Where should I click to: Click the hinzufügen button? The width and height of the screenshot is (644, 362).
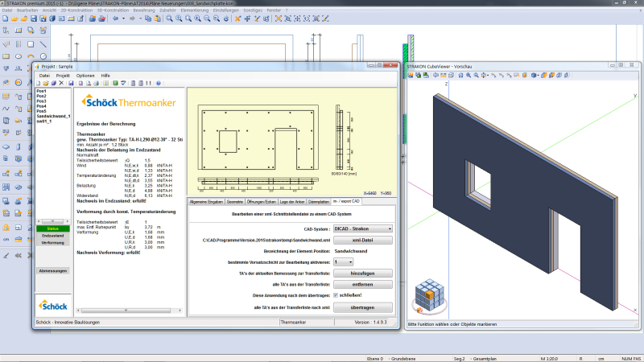[x=363, y=274]
